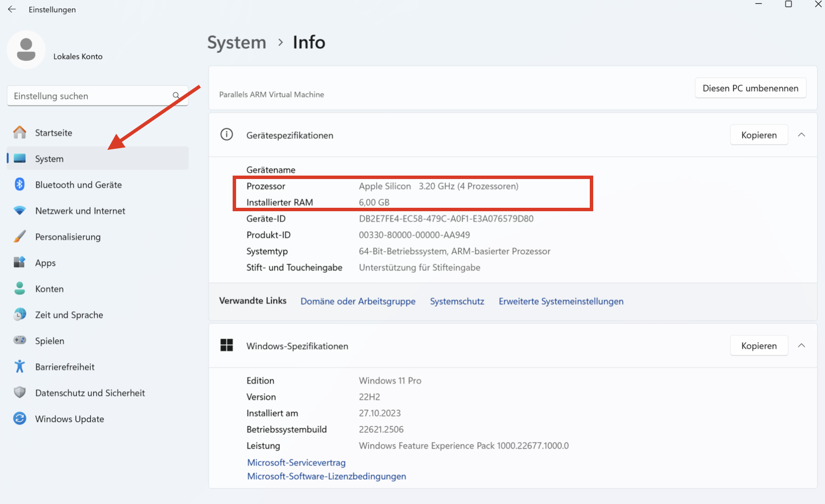This screenshot has width=825, height=504.
Task: Click the Windows Feature Experience Pack value
Action: click(x=464, y=446)
